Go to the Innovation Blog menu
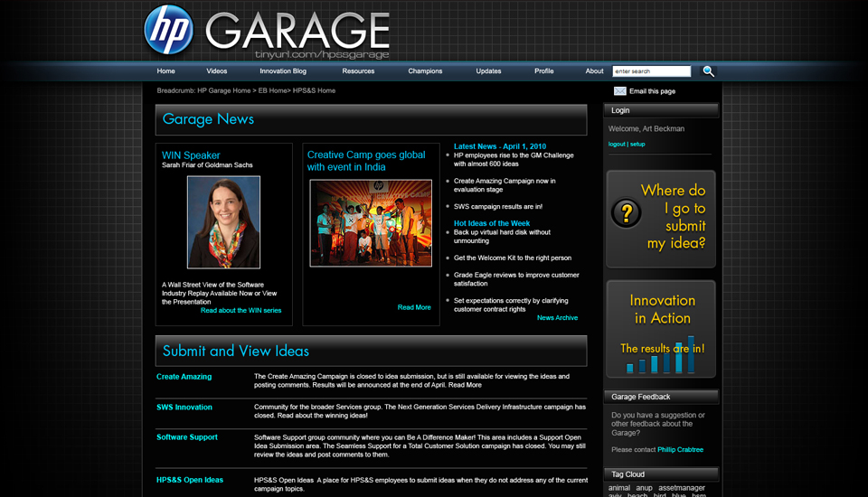This screenshot has height=497, width=868. [283, 71]
